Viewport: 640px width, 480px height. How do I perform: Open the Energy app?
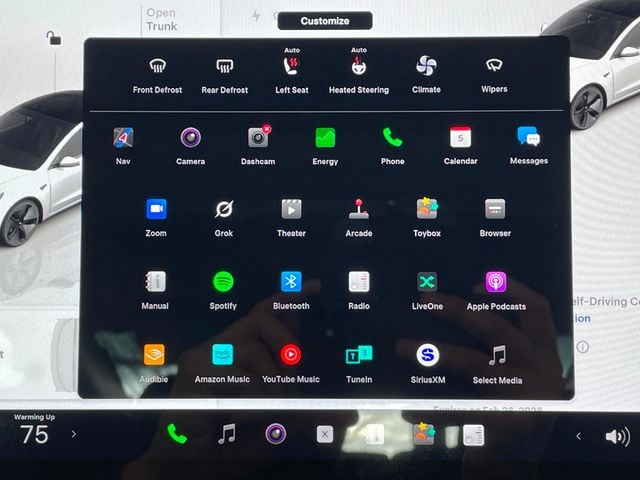(x=325, y=139)
